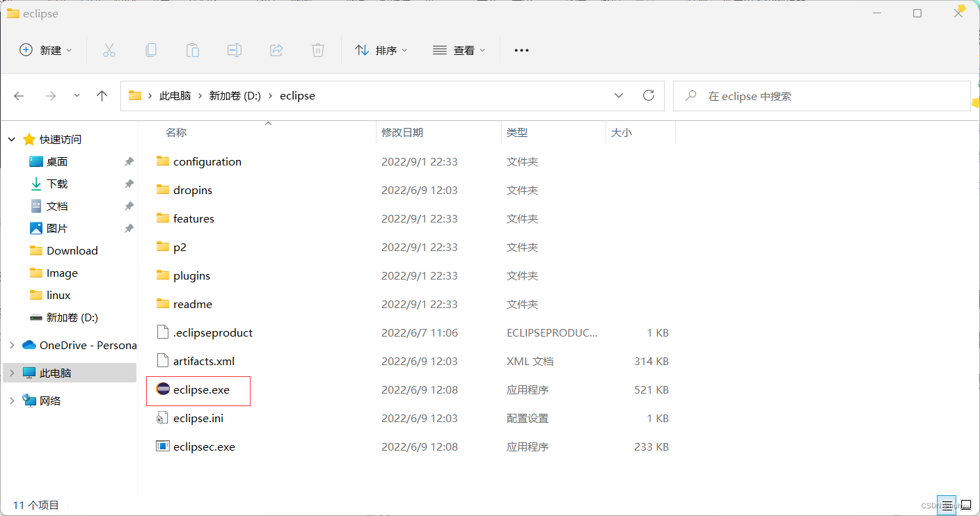Open the 新建 dropdown button

[45, 50]
